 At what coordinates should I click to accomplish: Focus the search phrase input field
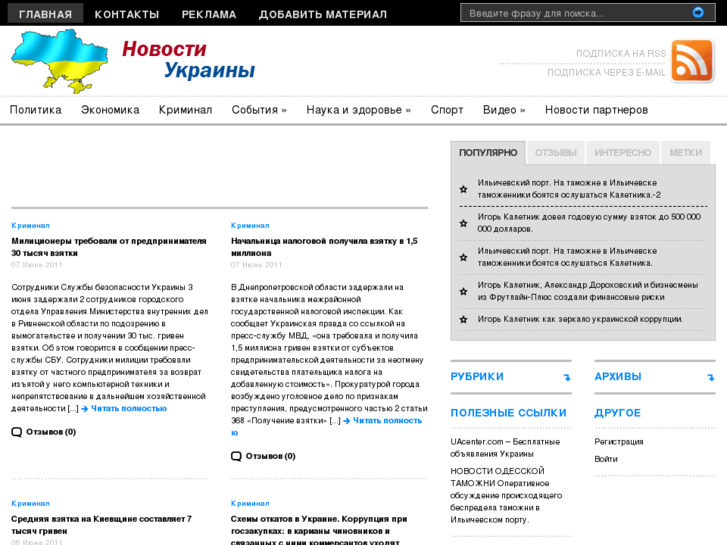click(x=577, y=13)
